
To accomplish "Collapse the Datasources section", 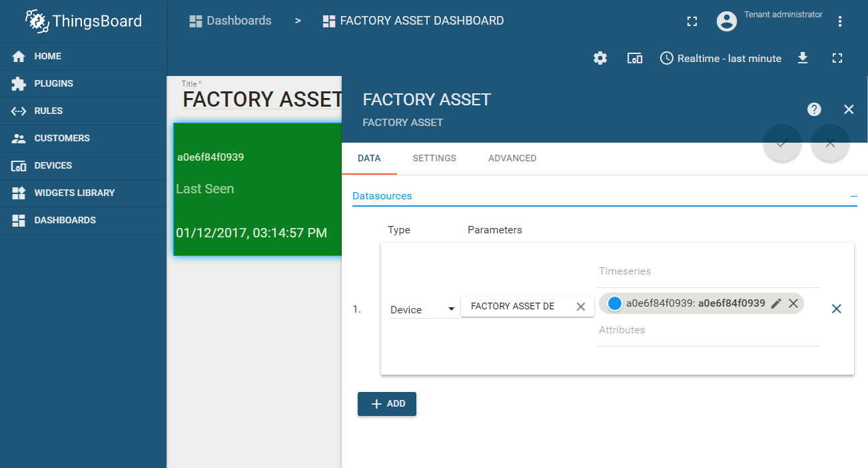I will (853, 197).
